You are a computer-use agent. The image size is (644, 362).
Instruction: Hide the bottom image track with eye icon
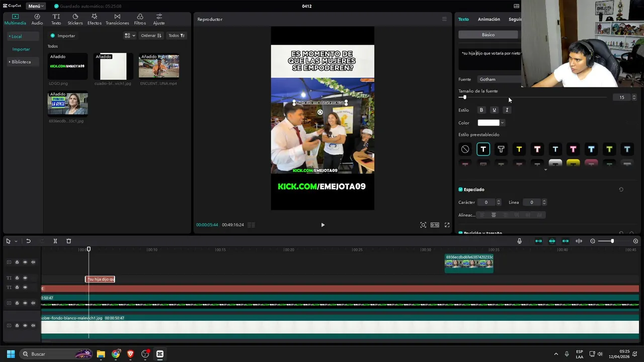pos(25,325)
